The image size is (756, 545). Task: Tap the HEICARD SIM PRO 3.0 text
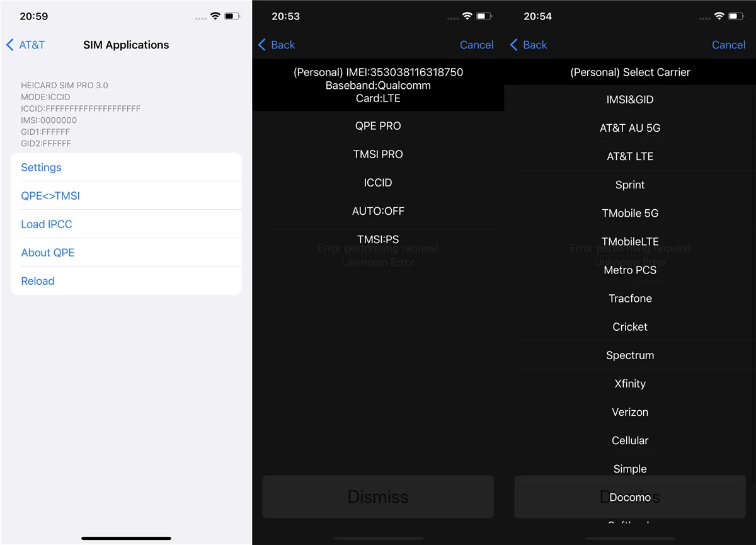(64, 85)
